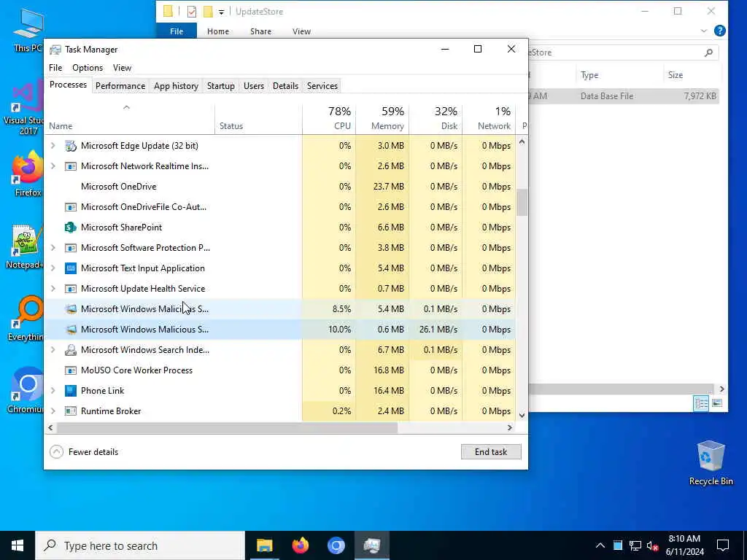Click icon of Malicious Software process using 8.5% CPU
The image size is (747, 560).
(71, 309)
